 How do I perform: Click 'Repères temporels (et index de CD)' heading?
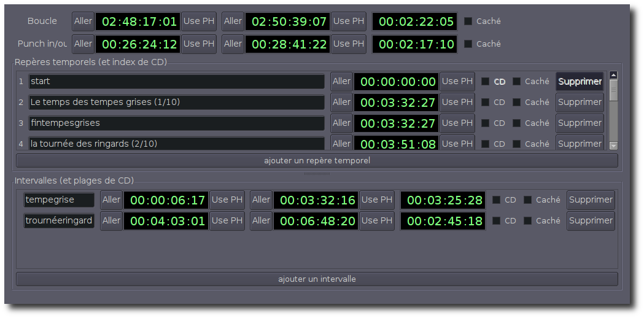tap(91, 63)
